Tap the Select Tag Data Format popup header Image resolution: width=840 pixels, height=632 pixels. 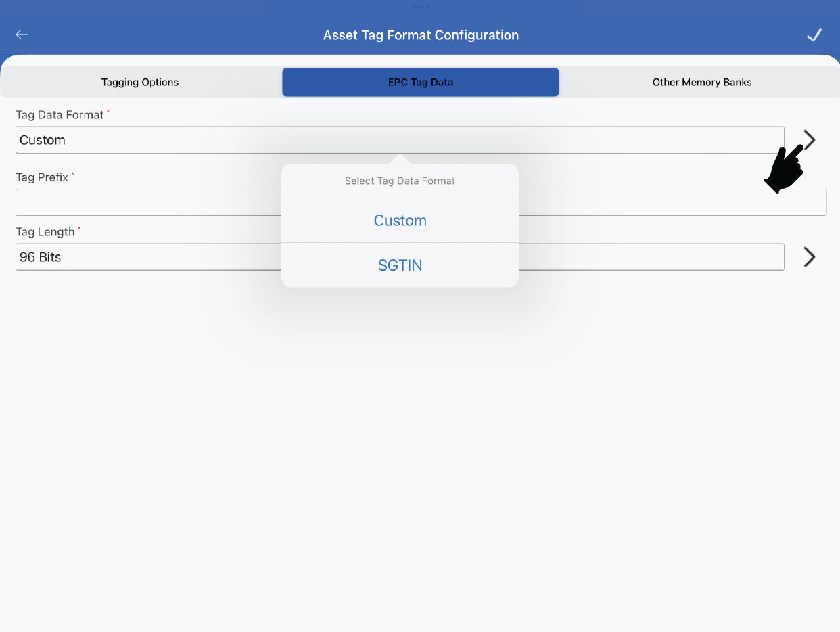click(x=400, y=181)
